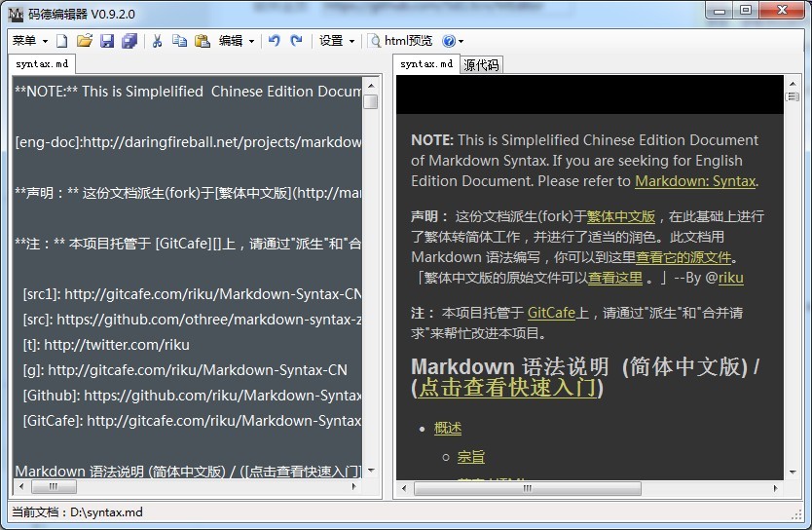The height and width of the screenshot is (530, 812).
Task: Undo the last edit
Action: (275, 41)
